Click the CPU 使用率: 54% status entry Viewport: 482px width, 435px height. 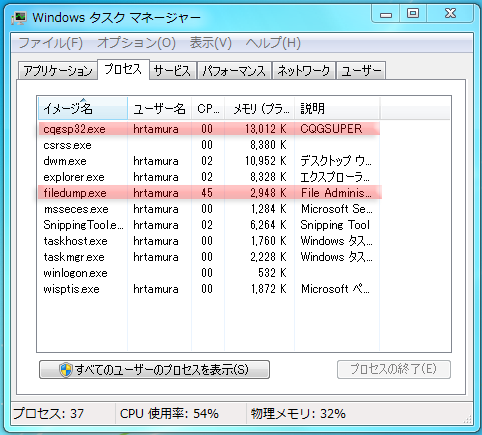tap(169, 414)
